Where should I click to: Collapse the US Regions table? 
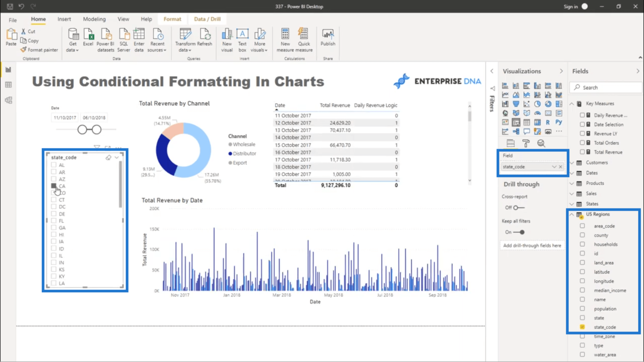[x=572, y=215]
